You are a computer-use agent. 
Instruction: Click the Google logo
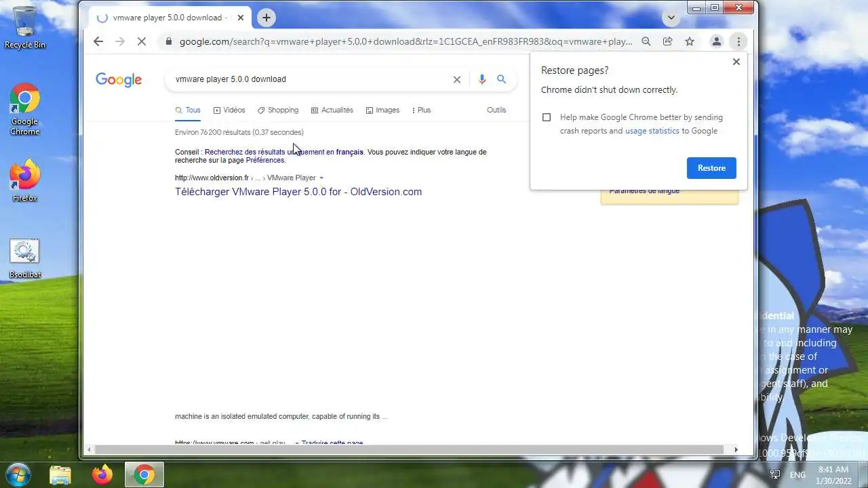pos(119,79)
